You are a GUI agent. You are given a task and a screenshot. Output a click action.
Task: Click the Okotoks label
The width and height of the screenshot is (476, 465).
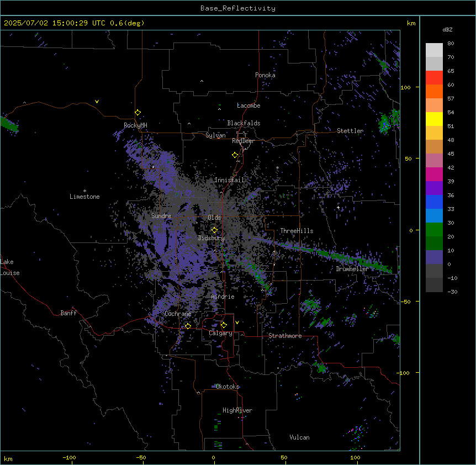tap(228, 387)
